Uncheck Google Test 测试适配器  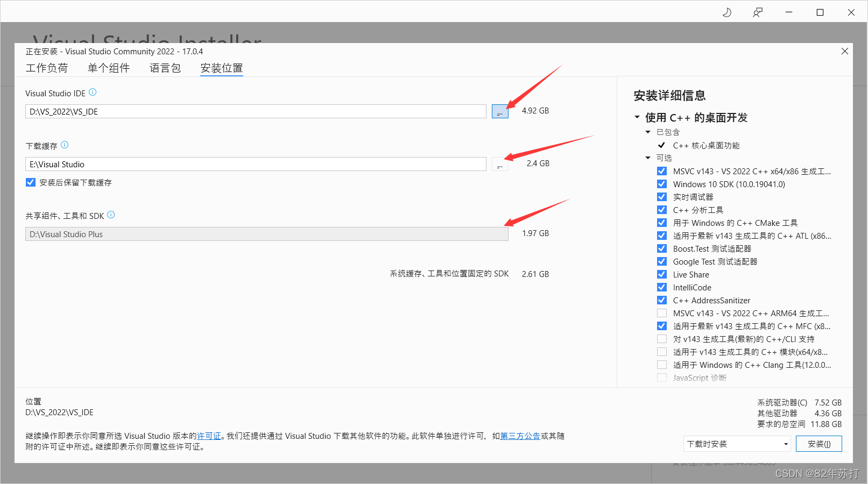(x=662, y=261)
